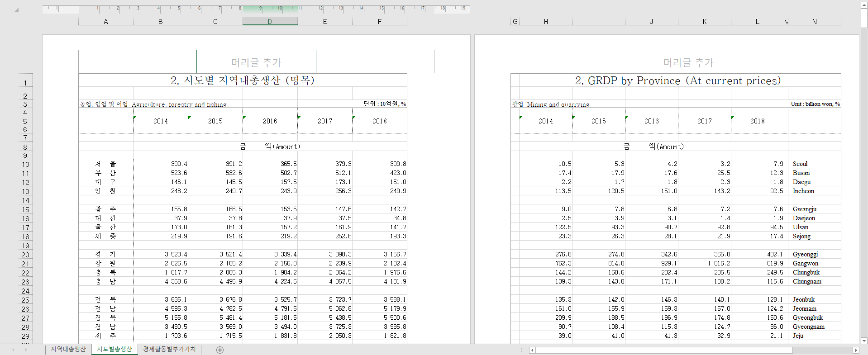Click the sheet tab bar split handle dots
868x355 pixels.
522,350
